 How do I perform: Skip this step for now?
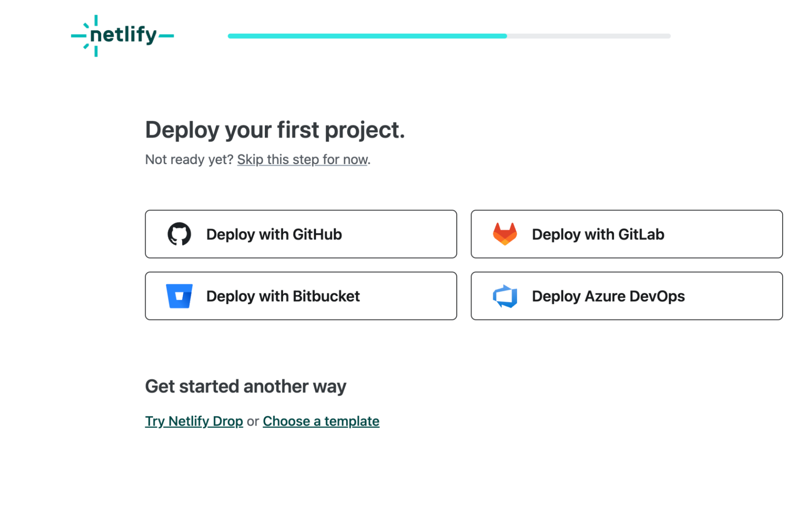(302, 160)
